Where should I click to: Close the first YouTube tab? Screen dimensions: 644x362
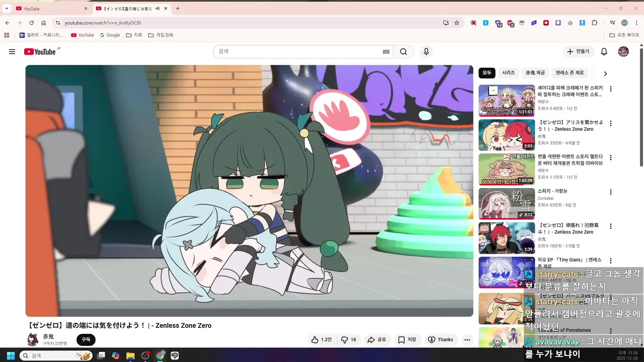coord(86,9)
